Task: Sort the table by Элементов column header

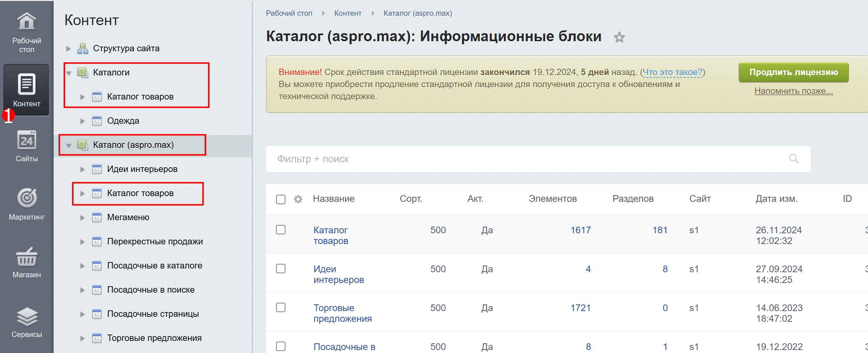Action: pyautogui.click(x=552, y=198)
